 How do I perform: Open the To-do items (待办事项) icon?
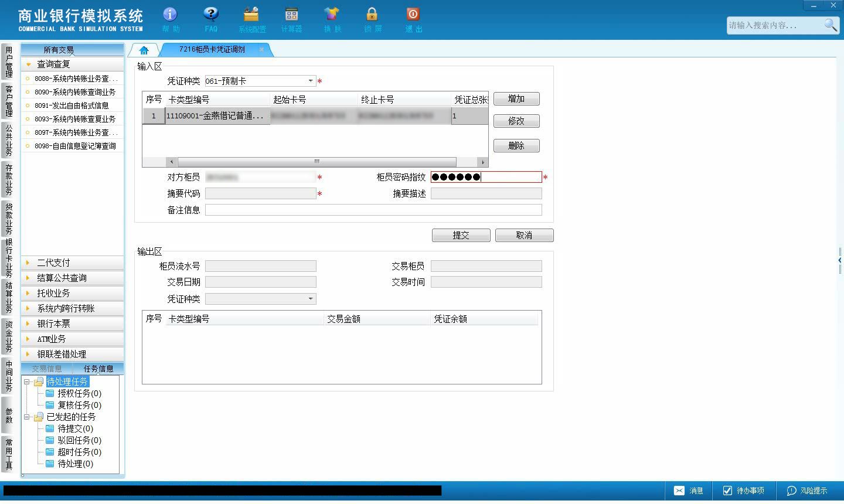[x=743, y=491]
